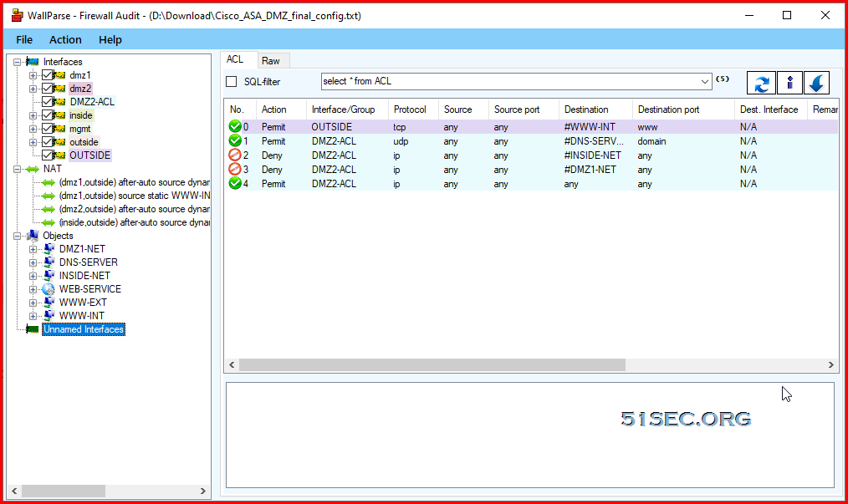Select the #DNS-SERV... destination cell
This screenshot has width=848, height=504.
[594, 141]
